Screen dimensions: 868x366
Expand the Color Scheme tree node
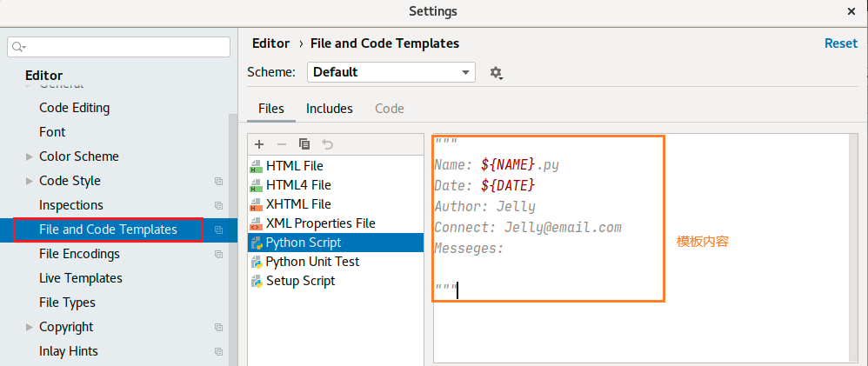(30, 156)
